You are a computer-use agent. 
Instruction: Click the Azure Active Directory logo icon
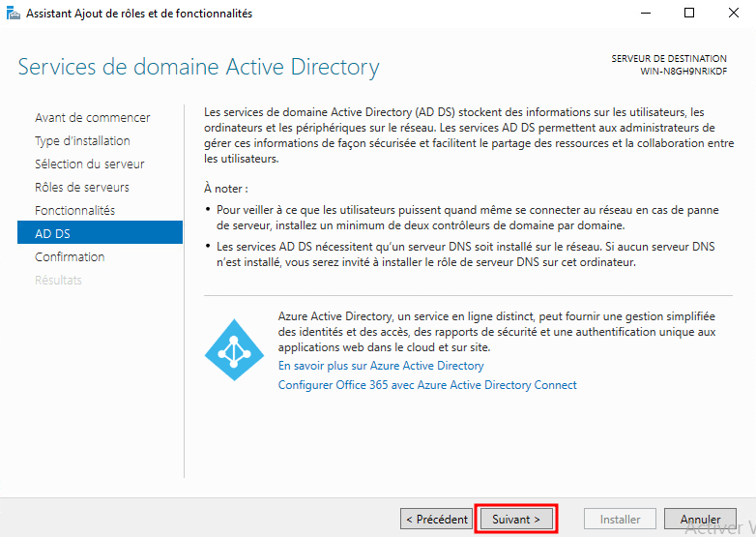(234, 349)
